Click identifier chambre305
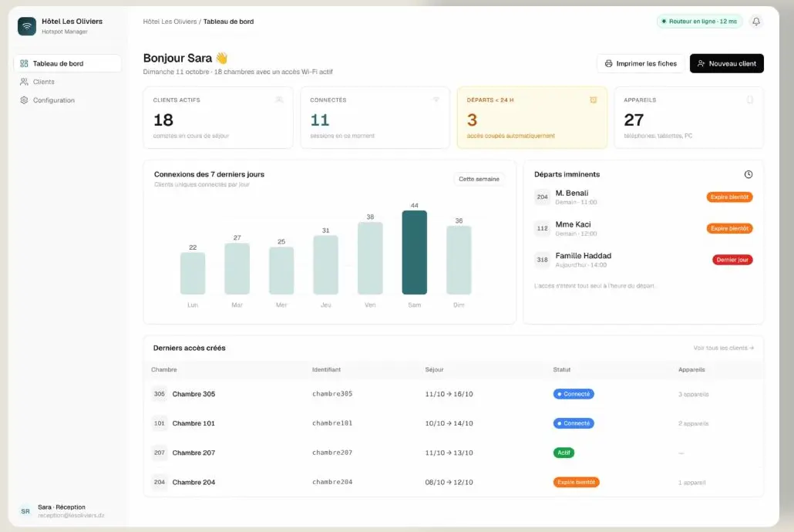The height and width of the screenshot is (532, 794). click(332, 394)
